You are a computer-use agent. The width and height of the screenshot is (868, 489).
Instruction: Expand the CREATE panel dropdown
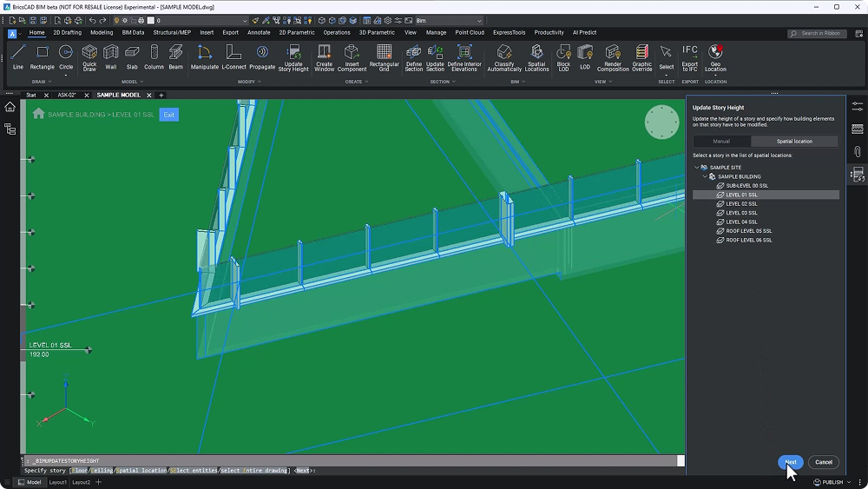click(357, 82)
